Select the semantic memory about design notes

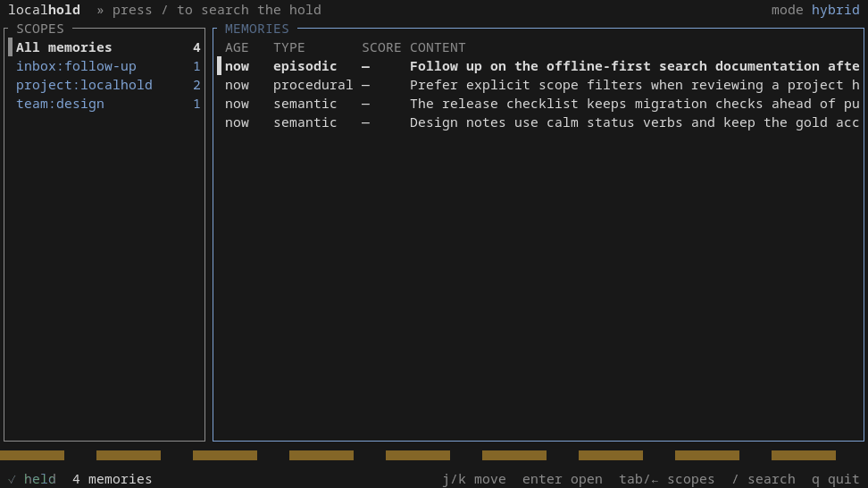tap(538, 123)
